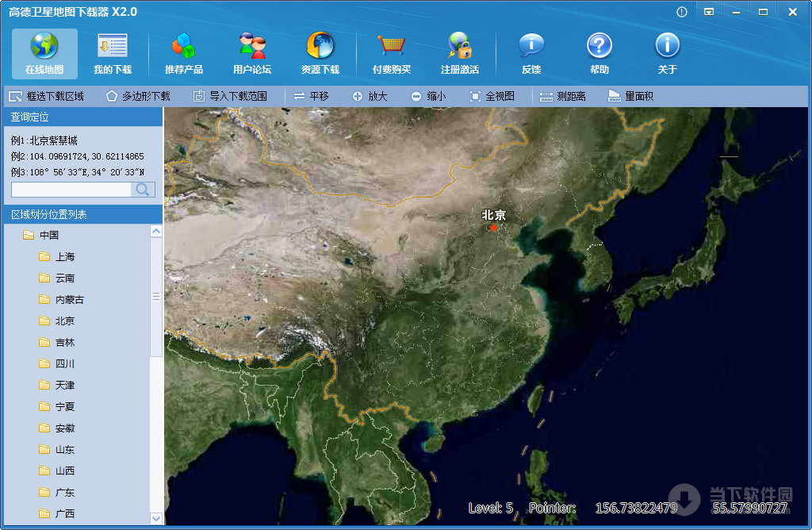
Task: Open the 付费购买 purchase page
Action: click(x=392, y=52)
